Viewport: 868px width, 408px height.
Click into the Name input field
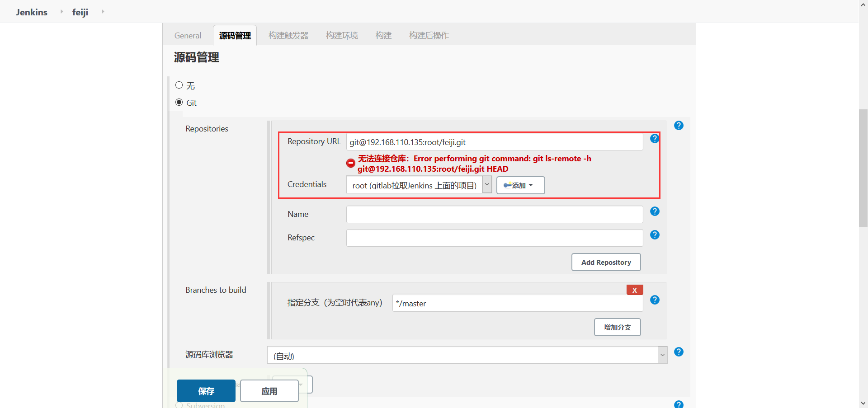point(495,215)
